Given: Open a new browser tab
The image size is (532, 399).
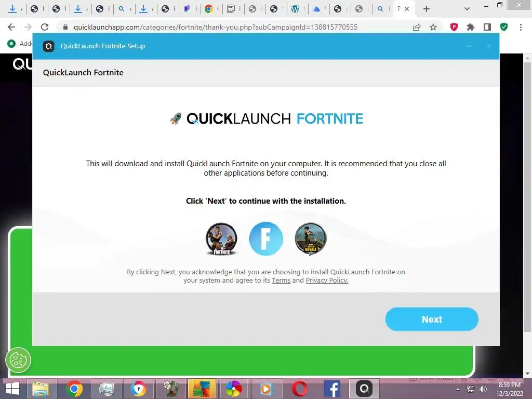Looking at the screenshot, I should tap(427, 9).
